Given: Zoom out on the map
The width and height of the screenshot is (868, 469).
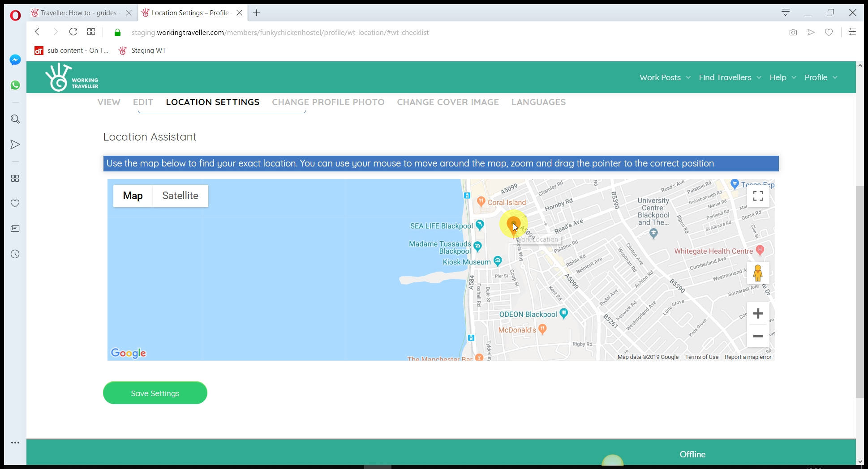Looking at the screenshot, I should [758, 336].
